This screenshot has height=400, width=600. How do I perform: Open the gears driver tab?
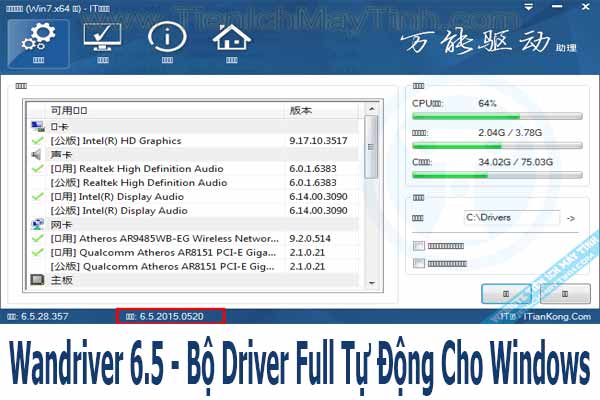click(38, 44)
